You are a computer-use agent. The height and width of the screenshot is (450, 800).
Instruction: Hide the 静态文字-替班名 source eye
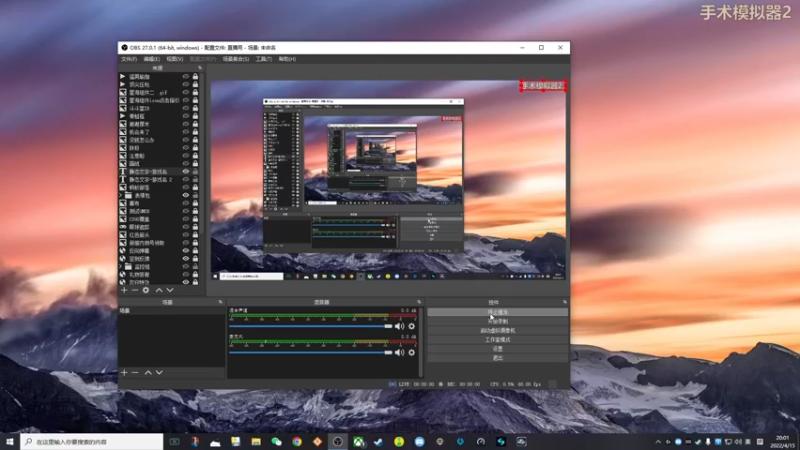[186, 172]
